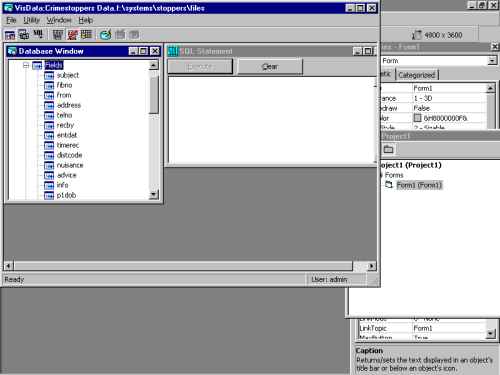Click the Clear button in SQL Statement
This screenshot has height=375, width=500.
click(x=270, y=67)
